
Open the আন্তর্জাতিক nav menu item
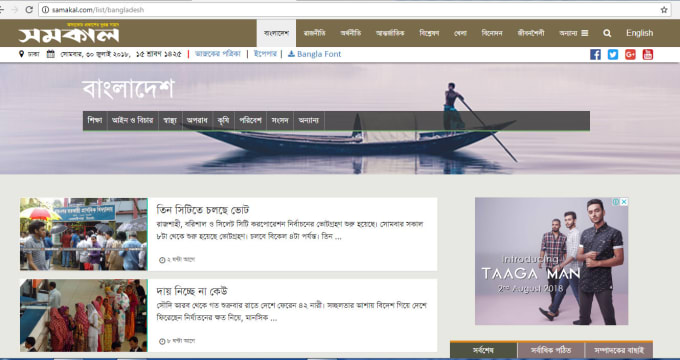pyautogui.click(x=390, y=33)
